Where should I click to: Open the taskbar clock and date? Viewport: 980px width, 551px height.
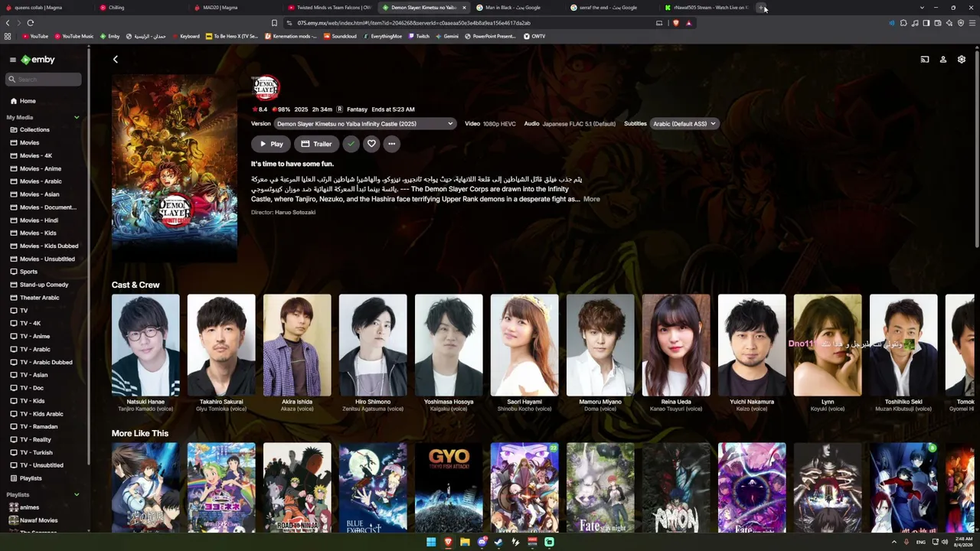click(x=963, y=542)
